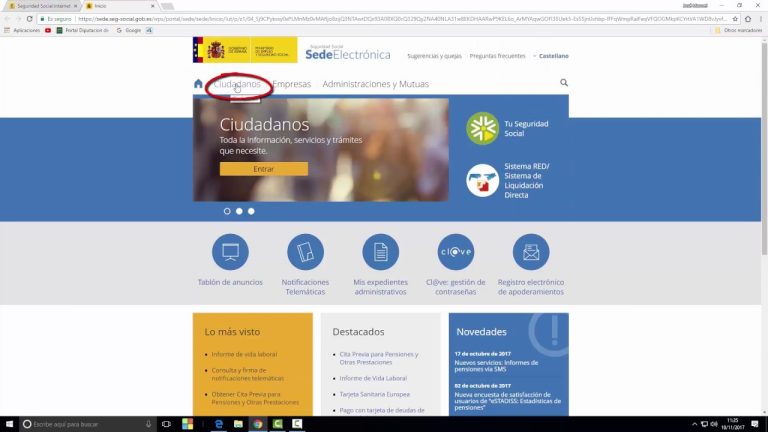
Task: Open Sistema RED liquidación directa icon
Action: point(482,180)
